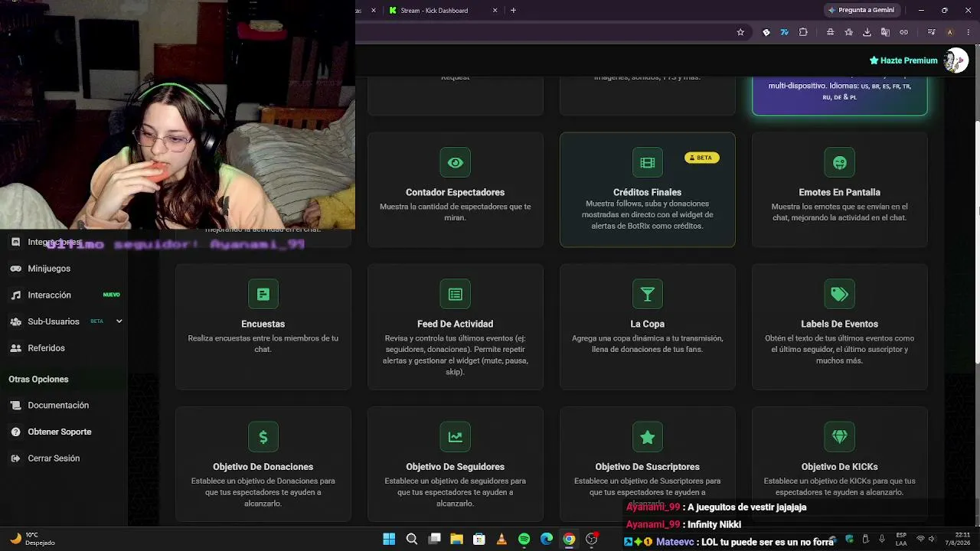Click the Pregunta a Gemini button
Viewport: 980px width, 551px height.
point(861,11)
